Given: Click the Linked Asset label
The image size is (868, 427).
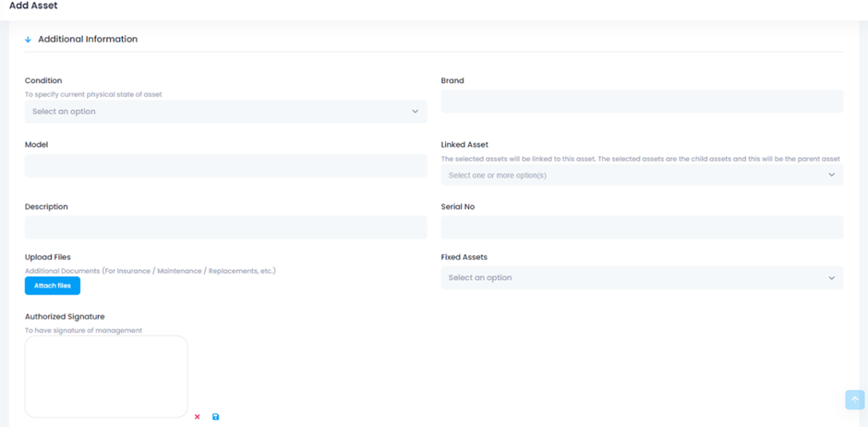Looking at the screenshot, I should [464, 144].
